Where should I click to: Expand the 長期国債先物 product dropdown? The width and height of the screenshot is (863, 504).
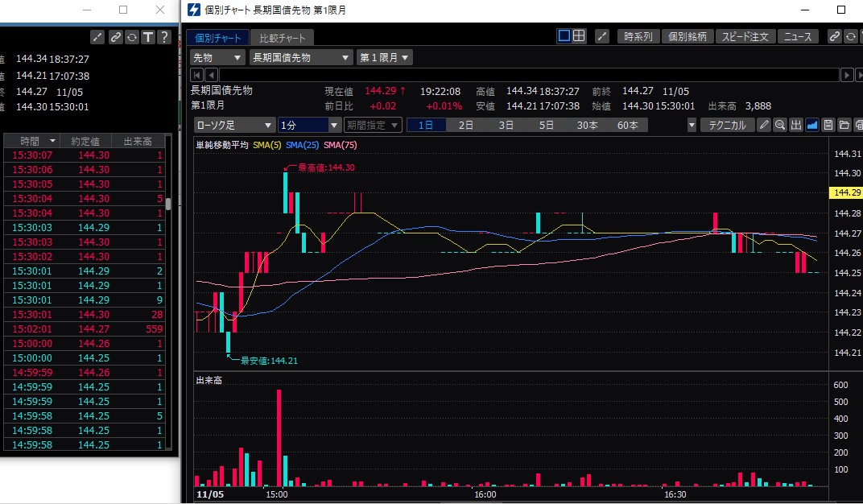pos(300,57)
